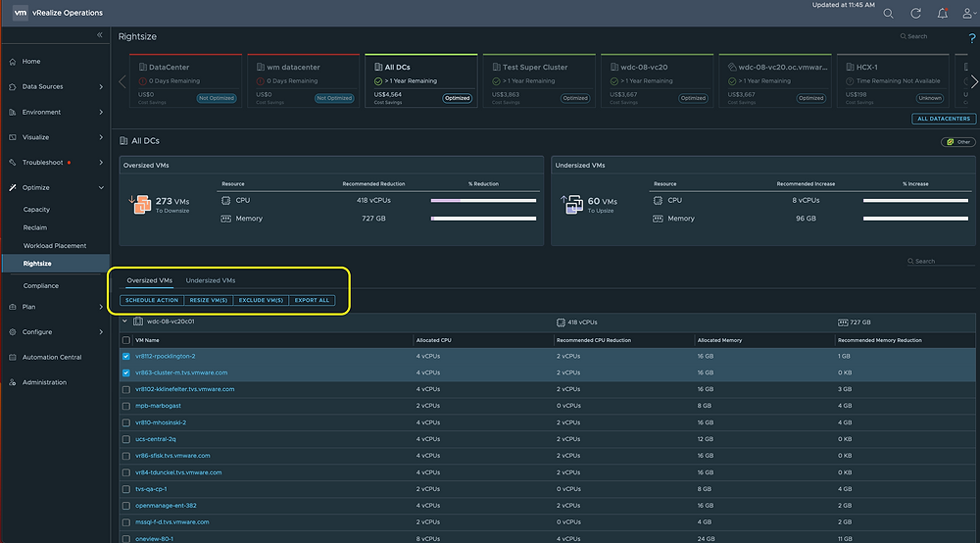
Task: Check the vr810-mhosinski-2 row checkbox
Action: coord(126,423)
